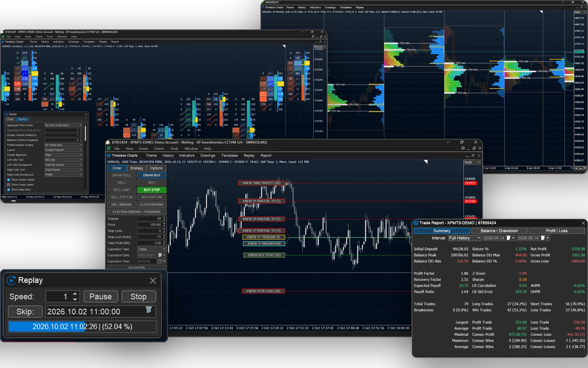Click the Stop button in Replay panel
This screenshot has height=368, width=588.
pyautogui.click(x=139, y=297)
